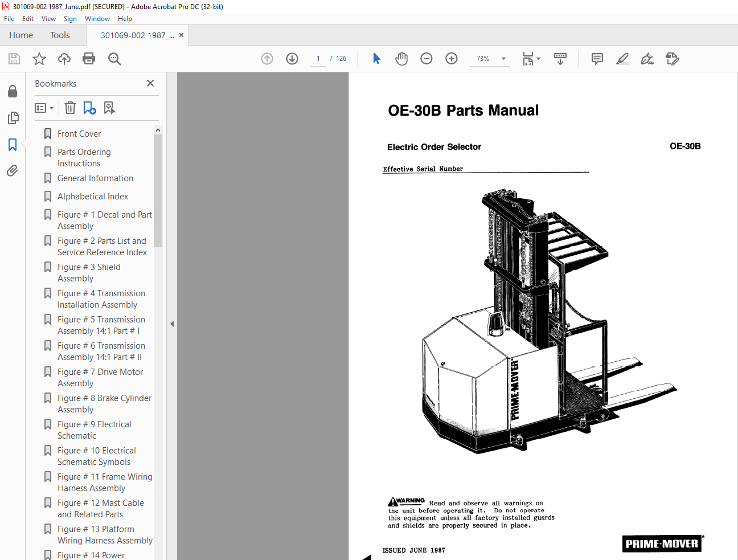
Task: Choose the selection arrow tool
Action: tap(376, 59)
